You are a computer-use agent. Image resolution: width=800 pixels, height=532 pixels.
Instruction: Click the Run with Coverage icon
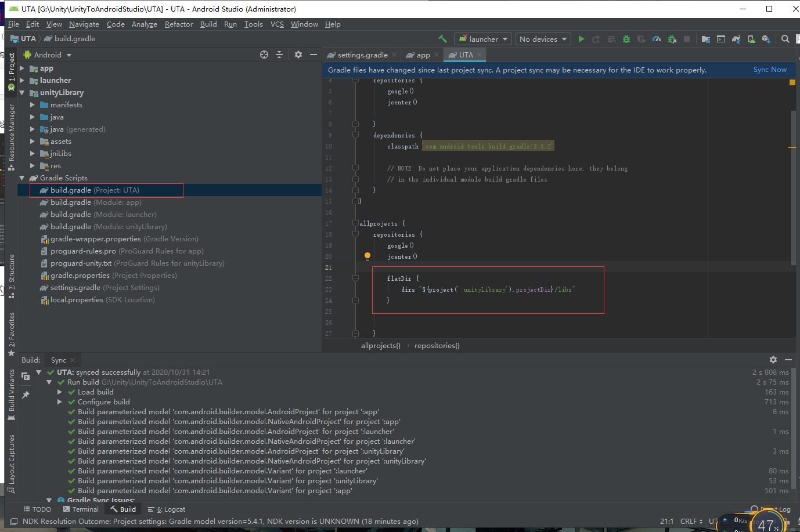(642, 39)
